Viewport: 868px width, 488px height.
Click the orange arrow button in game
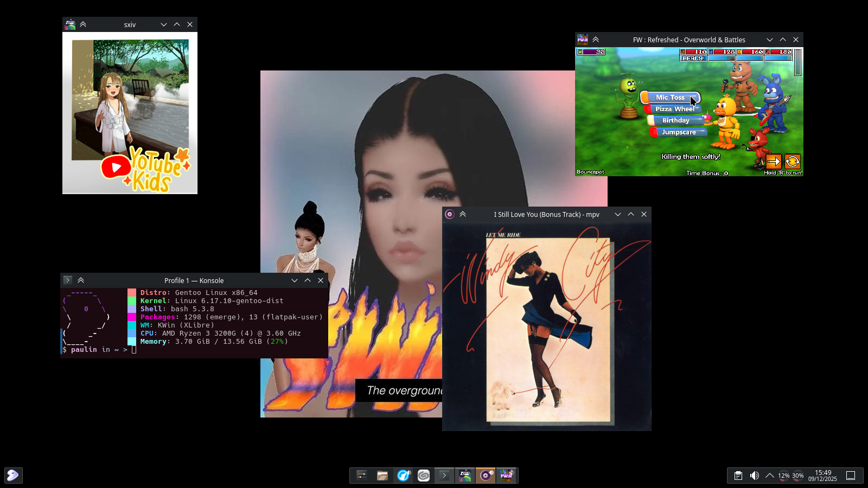774,161
